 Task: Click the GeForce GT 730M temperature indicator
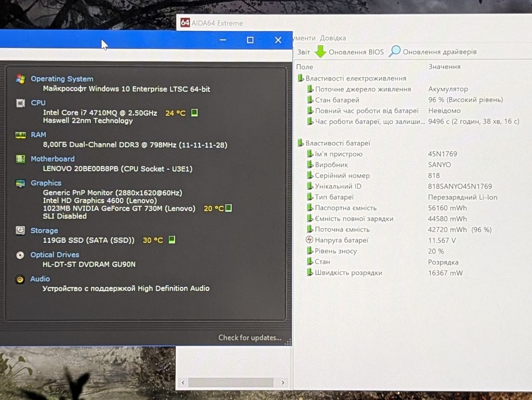pos(228,208)
